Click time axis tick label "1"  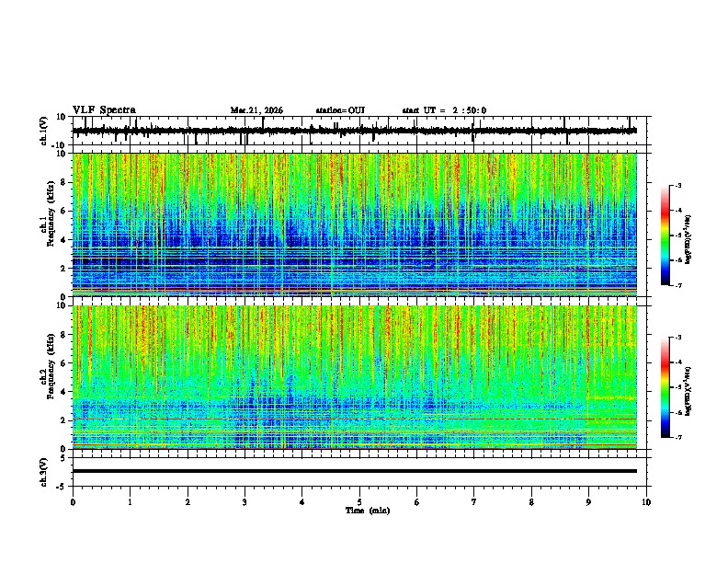(130, 502)
